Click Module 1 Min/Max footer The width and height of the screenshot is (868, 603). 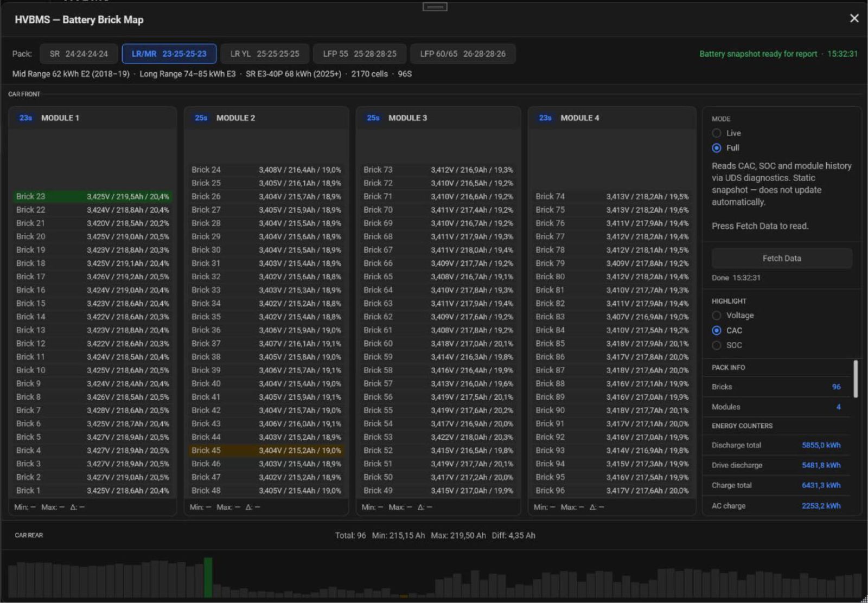(x=49, y=507)
